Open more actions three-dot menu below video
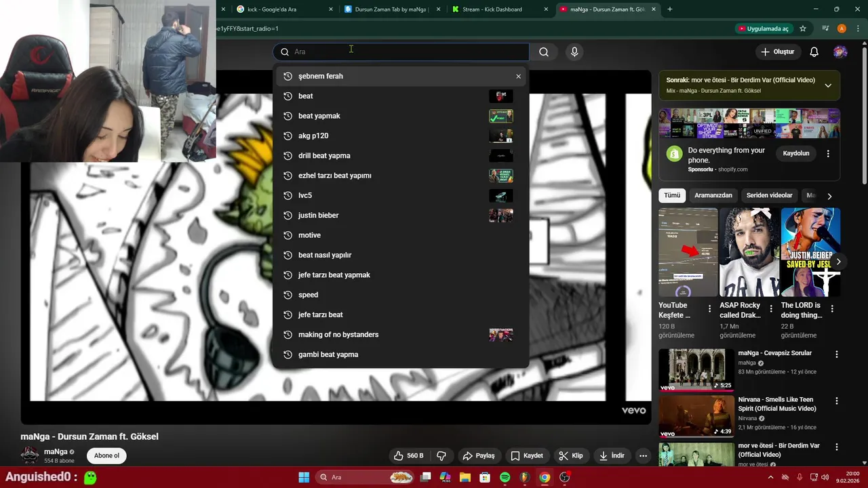 pos(643,455)
